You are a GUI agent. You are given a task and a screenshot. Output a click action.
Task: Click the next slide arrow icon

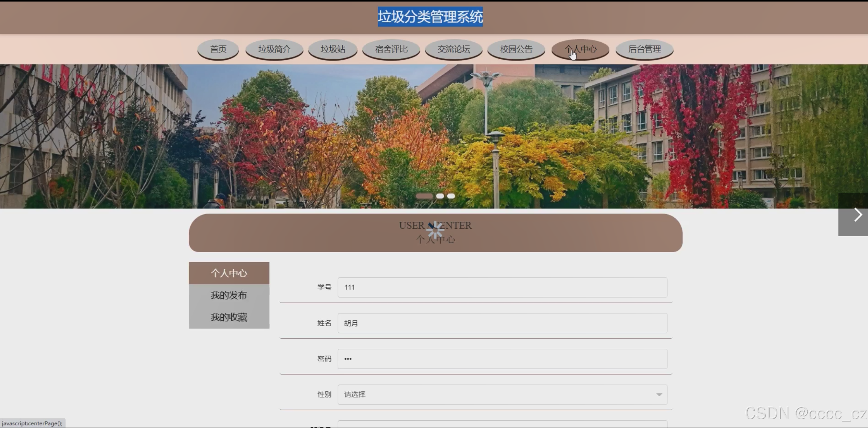(x=858, y=215)
